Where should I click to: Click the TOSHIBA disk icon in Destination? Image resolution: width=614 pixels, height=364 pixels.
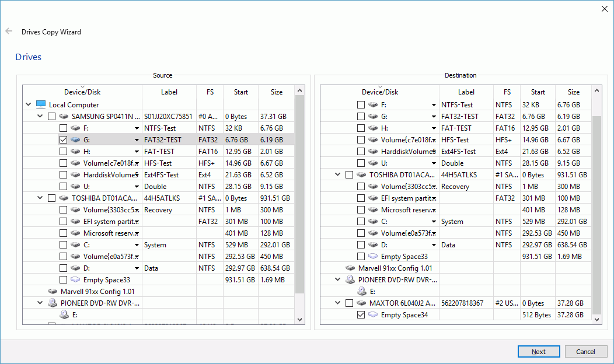(361, 175)
